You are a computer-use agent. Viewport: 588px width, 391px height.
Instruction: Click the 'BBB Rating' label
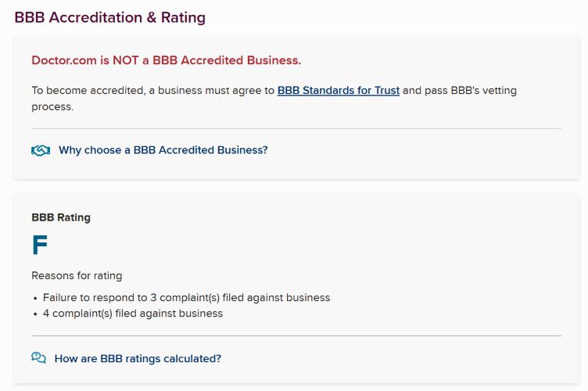pos(61,217)
